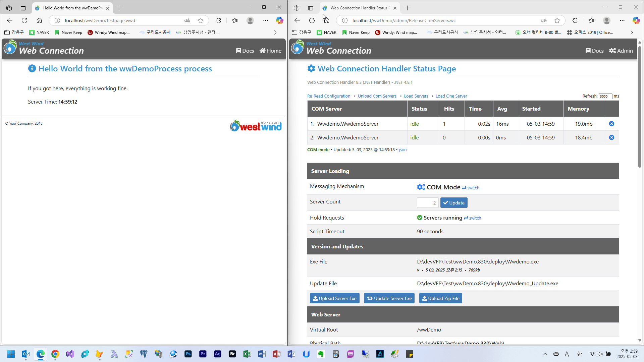This screenshot has height=362, width=644.
Task: Click the Server Count input field
Action: 427,203
